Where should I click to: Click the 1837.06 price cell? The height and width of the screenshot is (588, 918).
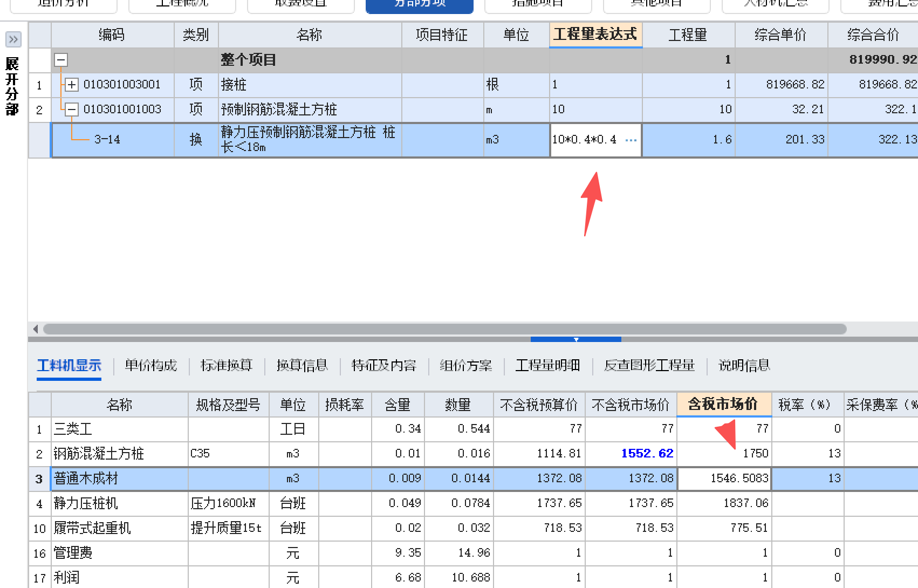click(724, 504)
